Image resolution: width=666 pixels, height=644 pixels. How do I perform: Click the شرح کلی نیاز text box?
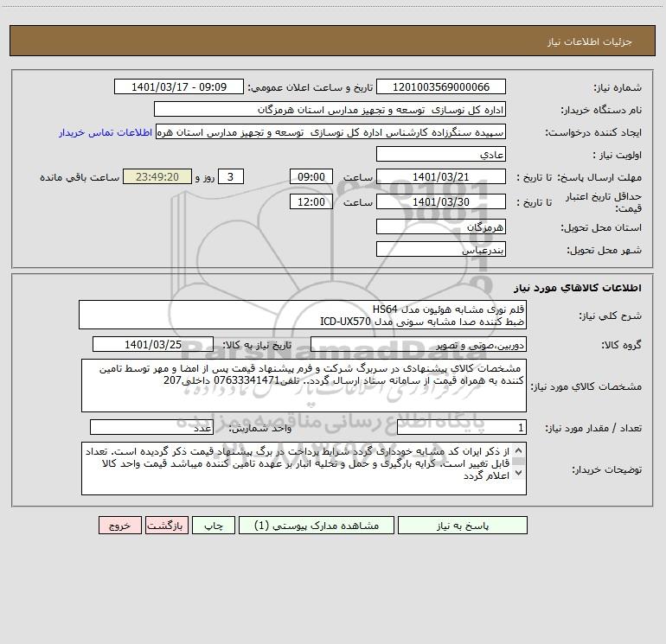(x=303, y=315)
